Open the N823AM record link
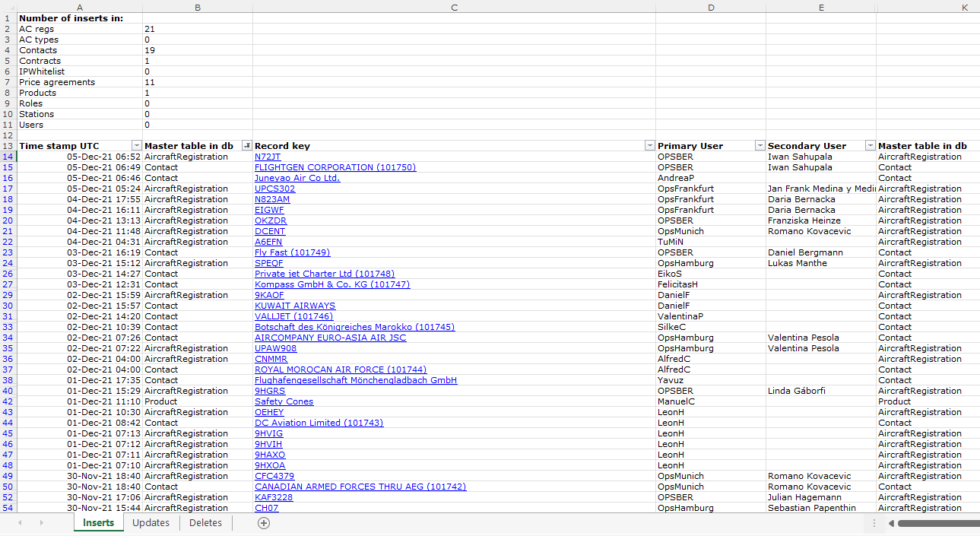980x536 pixels. 272,199
